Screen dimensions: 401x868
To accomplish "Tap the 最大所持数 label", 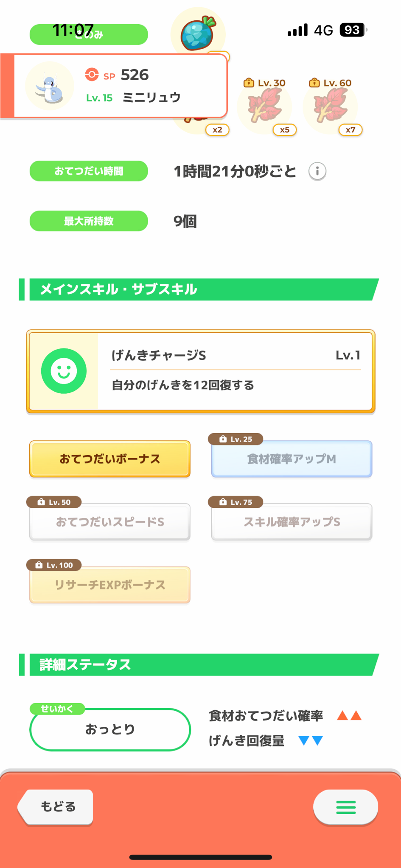I will point(89,221).
